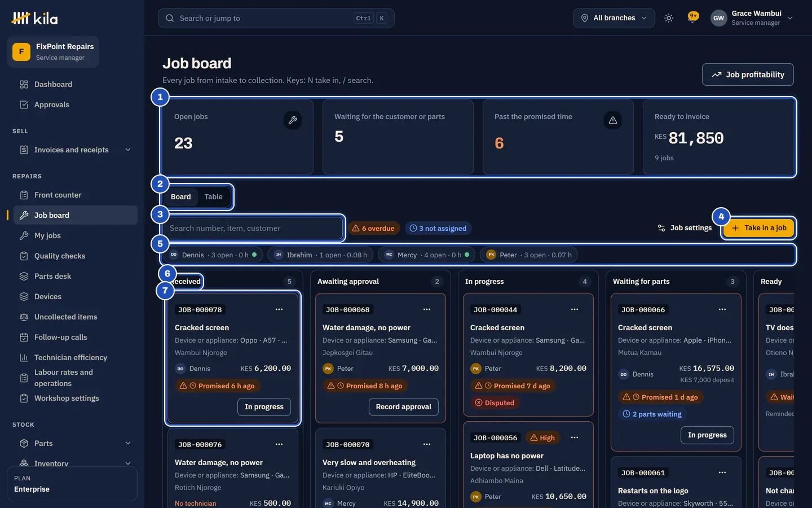Toggle the light/dark theme sun icon
The width and height of the screenshot is (812, 508).
(x=669, y=18)
